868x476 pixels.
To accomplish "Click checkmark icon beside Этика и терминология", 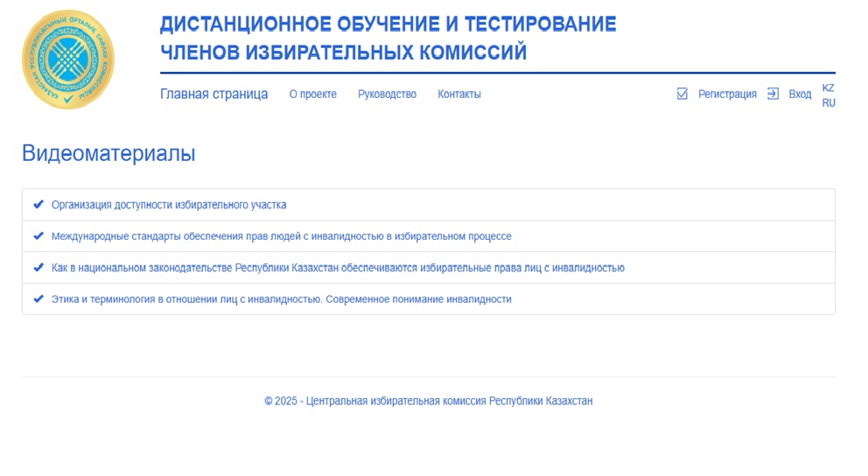I will click(x=38, y=299).
